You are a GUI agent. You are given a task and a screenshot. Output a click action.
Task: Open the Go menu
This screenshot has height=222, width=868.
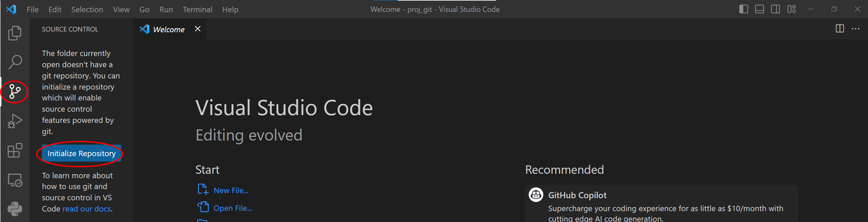[144, 9]
